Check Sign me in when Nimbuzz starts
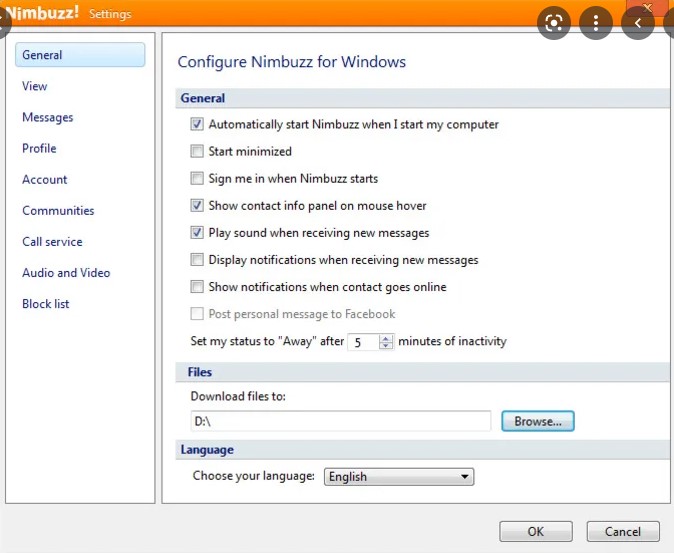This screenshot has width=674, height=553. pos(197,178)
